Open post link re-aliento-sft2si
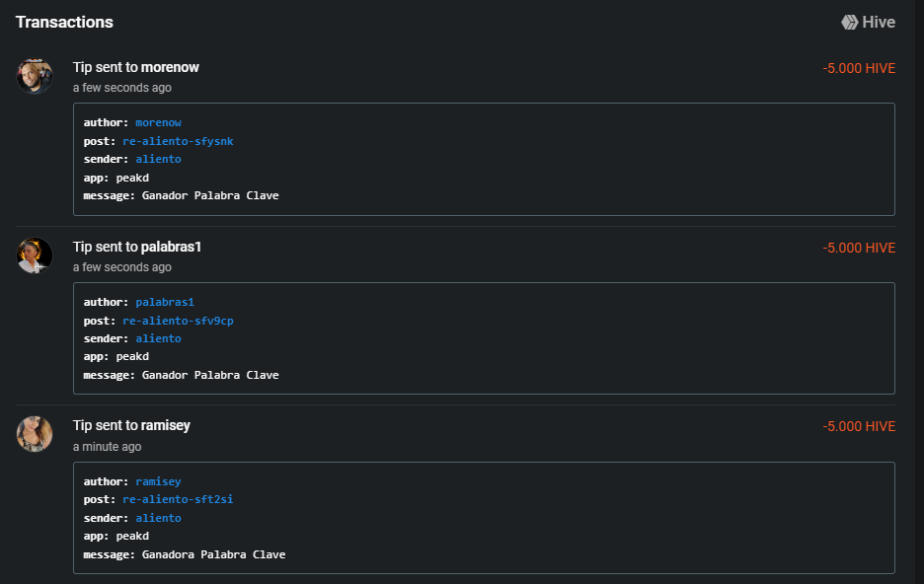The image size is (924, 584). click(178, 499)
